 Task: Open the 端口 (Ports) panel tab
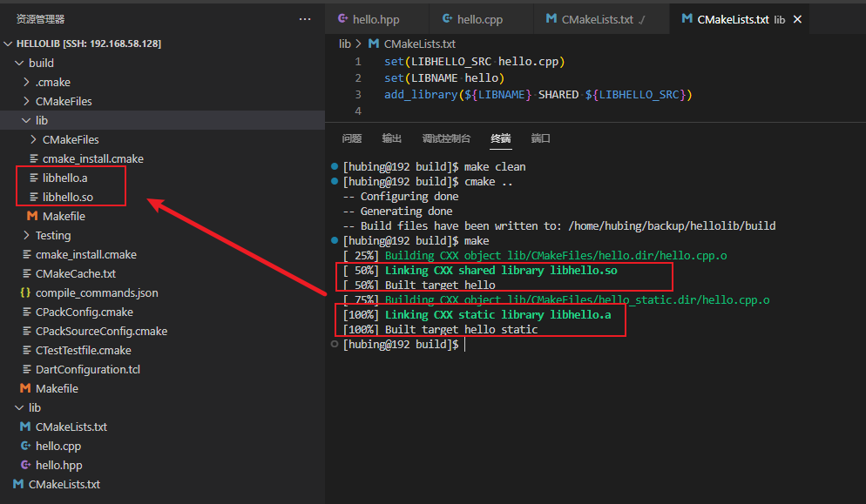point(541,138)
